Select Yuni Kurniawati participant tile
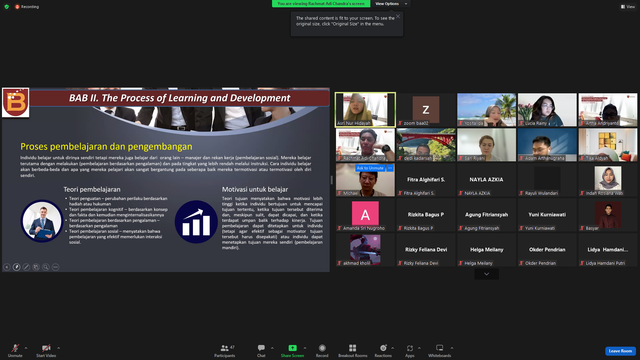640x360 pixels. pos(547,215)
